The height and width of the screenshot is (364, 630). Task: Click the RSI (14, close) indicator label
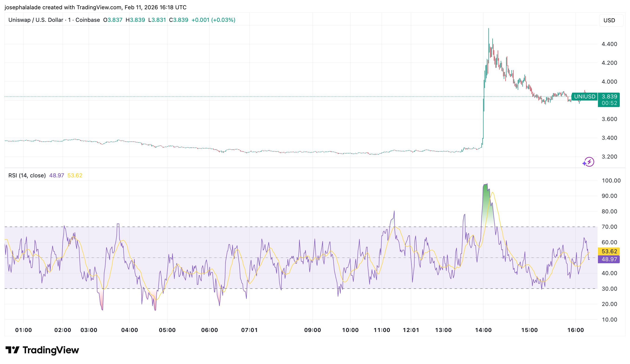[x=27, y=175]
